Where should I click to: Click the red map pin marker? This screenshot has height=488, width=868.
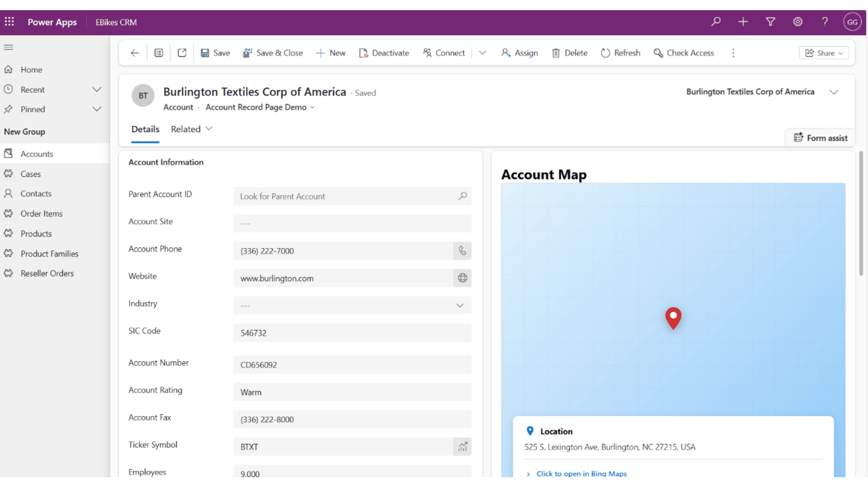[673, 318]
